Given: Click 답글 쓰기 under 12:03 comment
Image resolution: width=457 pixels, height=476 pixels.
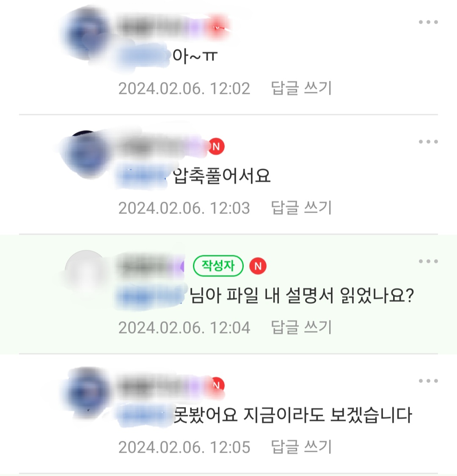Looking at the screenshot, I should pos(301,208).
